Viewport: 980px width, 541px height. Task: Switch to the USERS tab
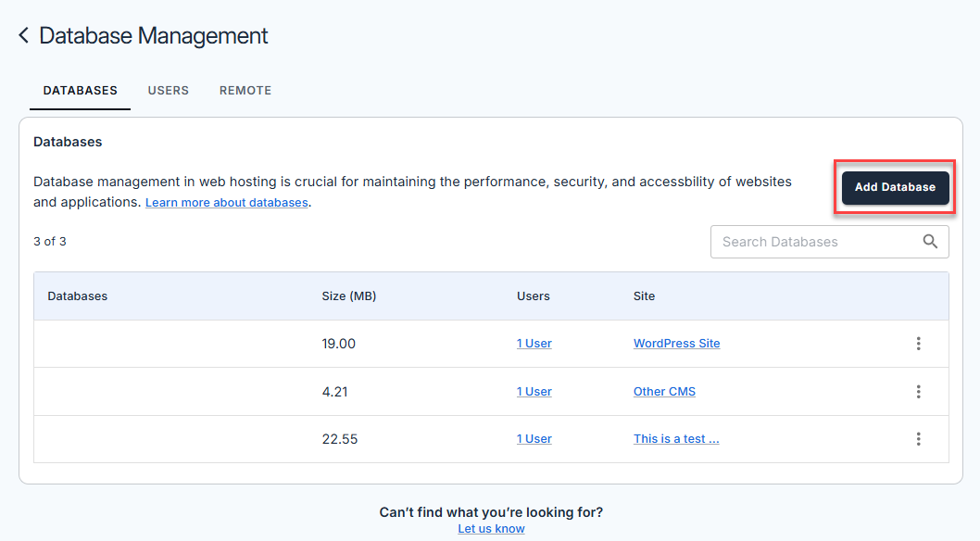[x=168, y=90]
